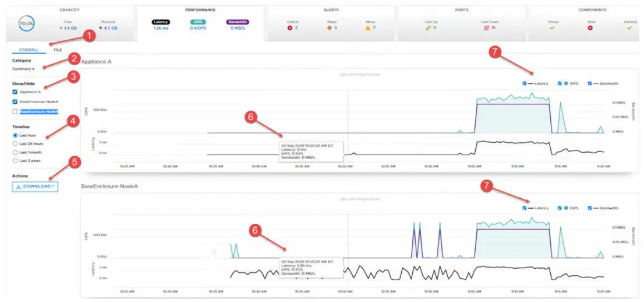Image resolution: width=644 pixels, height=302 pixels.
Task: Select the Last 1 month timeline option
Action: (15, 152)
